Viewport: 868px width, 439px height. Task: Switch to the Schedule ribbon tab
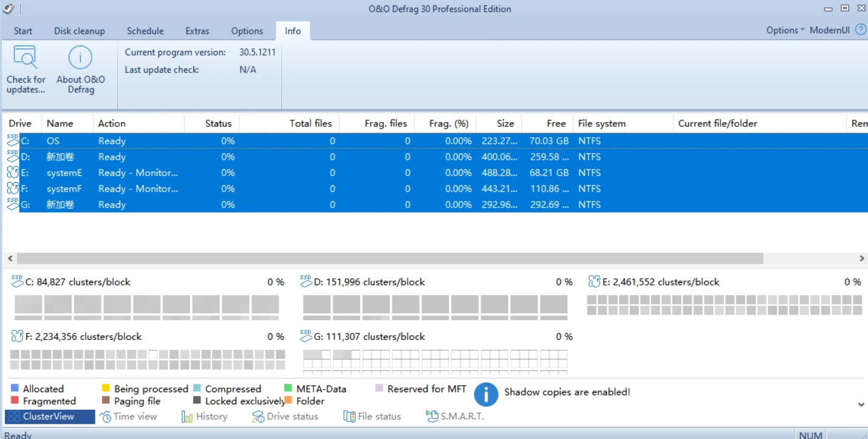[145, 31]
